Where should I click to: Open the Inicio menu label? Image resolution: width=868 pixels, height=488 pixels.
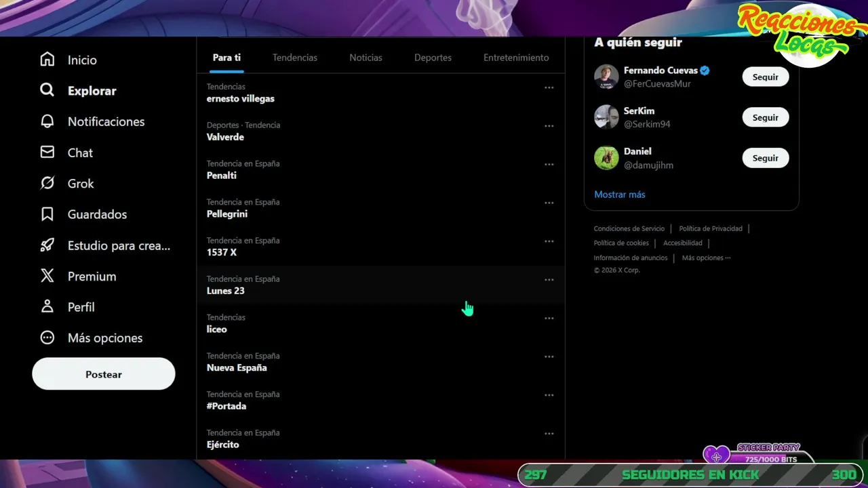[x=82, y=60]
